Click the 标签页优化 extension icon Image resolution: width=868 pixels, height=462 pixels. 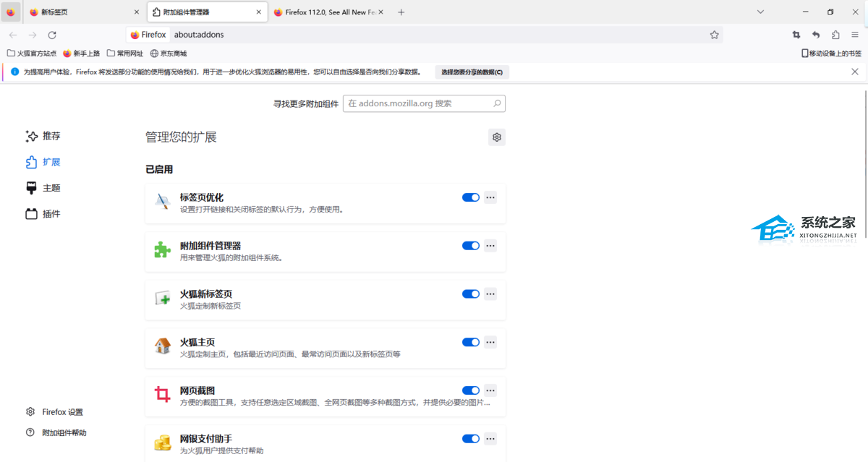tap(162, 202)
